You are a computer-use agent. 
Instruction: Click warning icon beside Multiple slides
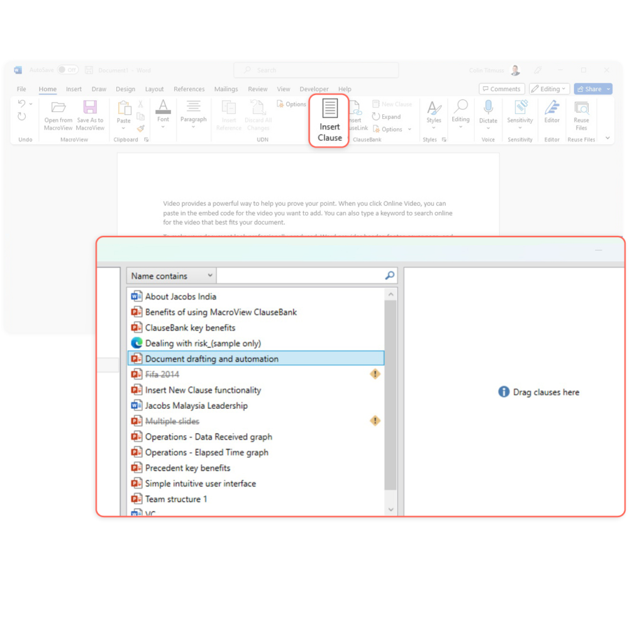(x=375, y=421)
